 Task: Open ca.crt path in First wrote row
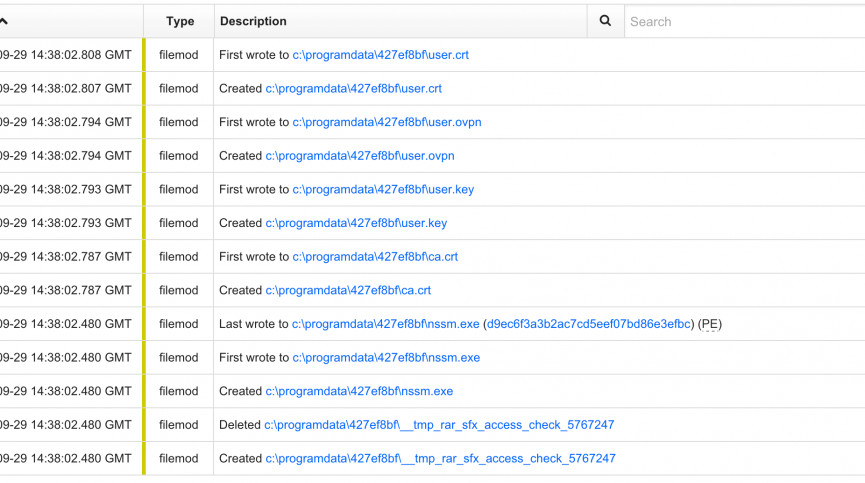pos(375,257)
